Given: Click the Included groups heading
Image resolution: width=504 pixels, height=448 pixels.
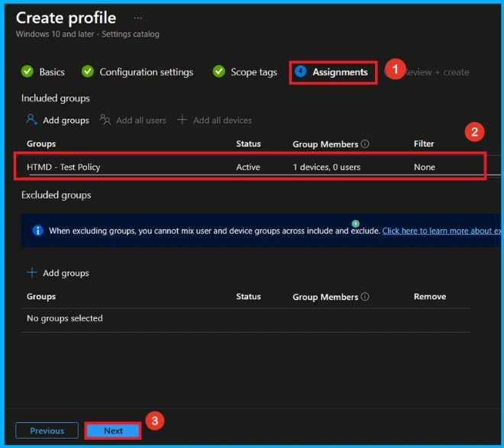Looking at the screenshot, I should pos(56,98).
